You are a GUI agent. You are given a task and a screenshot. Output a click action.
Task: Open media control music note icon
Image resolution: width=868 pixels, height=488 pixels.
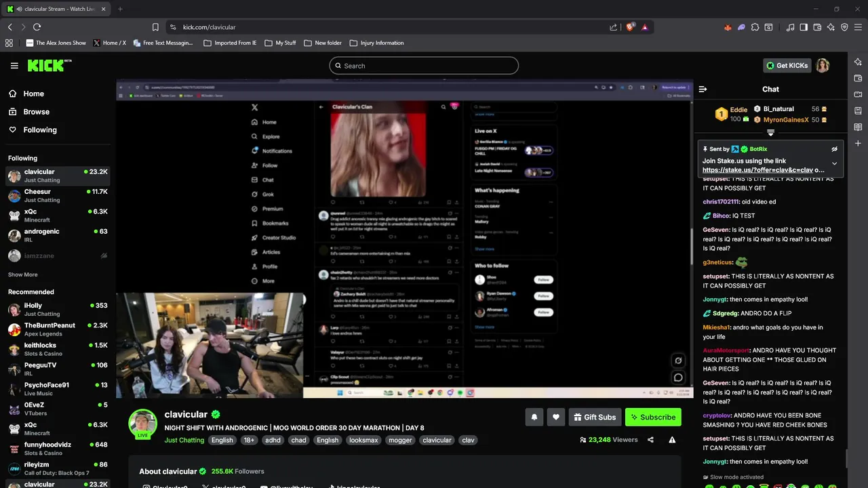(790, 27)
